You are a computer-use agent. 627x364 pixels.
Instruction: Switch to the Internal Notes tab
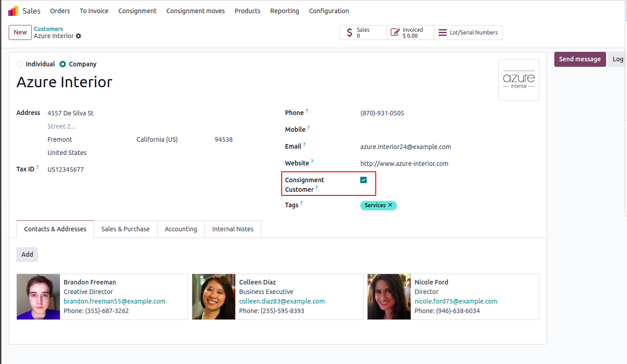233,229
